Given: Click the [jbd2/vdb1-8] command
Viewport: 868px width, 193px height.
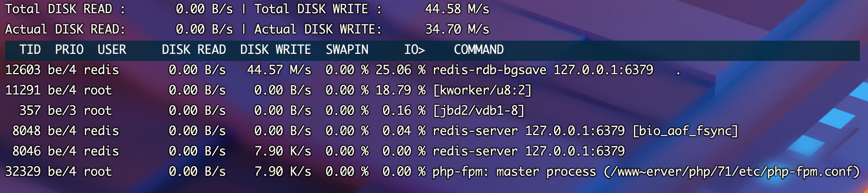Looking at the screenshot, I should point(479,111).
